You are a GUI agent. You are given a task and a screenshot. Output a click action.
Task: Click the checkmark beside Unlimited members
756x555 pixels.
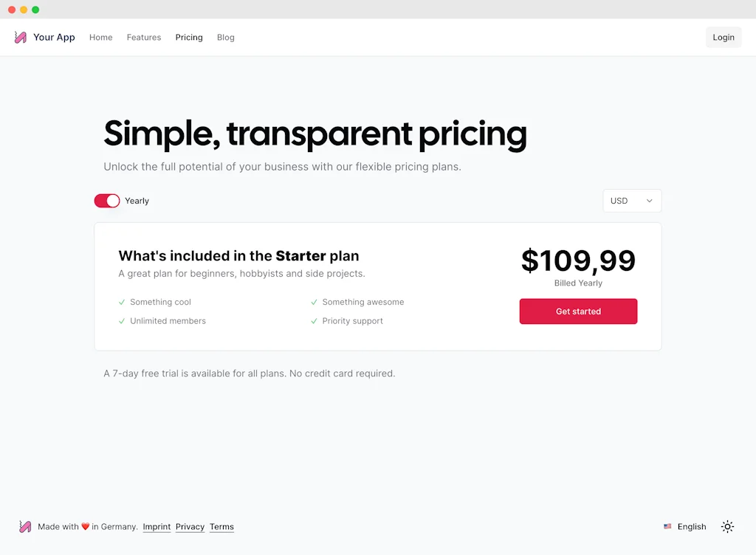click(123, 321)
